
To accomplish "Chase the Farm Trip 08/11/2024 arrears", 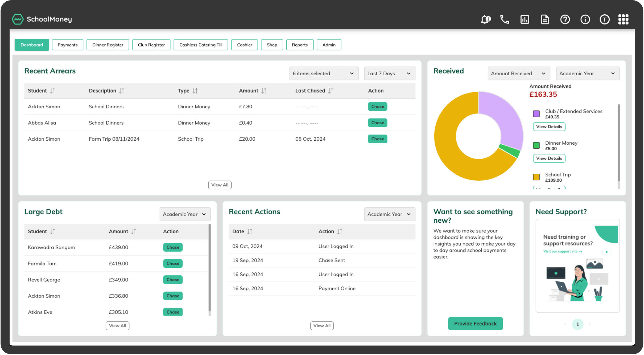I will coord(377,139).
